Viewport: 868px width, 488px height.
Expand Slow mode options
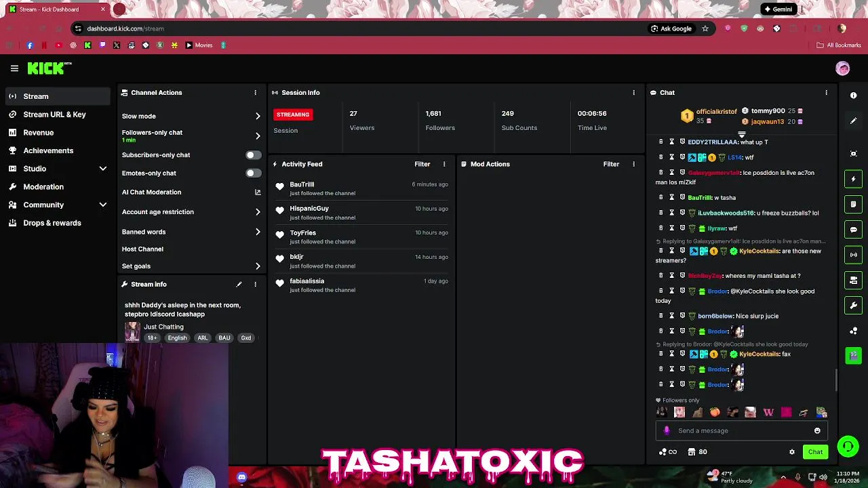point(258,117)
